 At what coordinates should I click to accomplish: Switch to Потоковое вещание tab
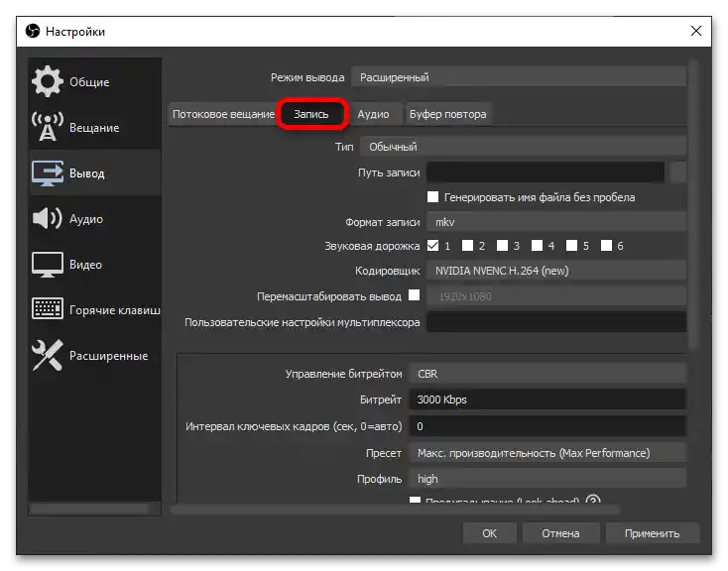(x=223, y=114)
